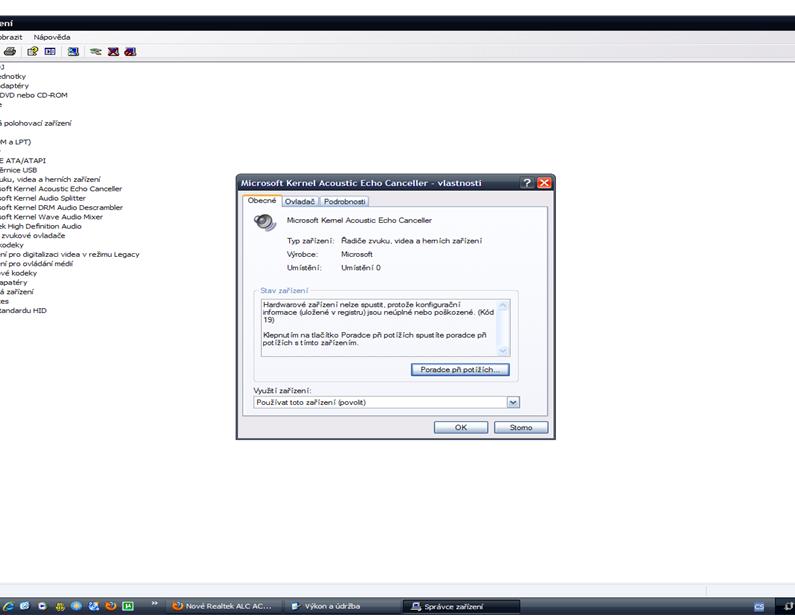
Task: Cancel the dialog with Storno
Action: [521, 427]
